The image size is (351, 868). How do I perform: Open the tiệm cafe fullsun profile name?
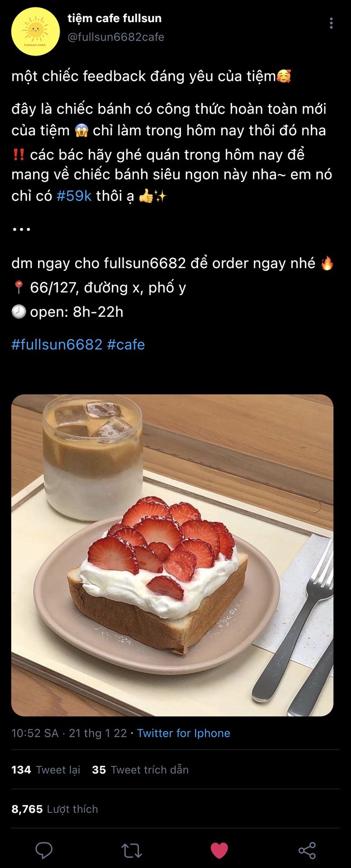coord(114,18)
